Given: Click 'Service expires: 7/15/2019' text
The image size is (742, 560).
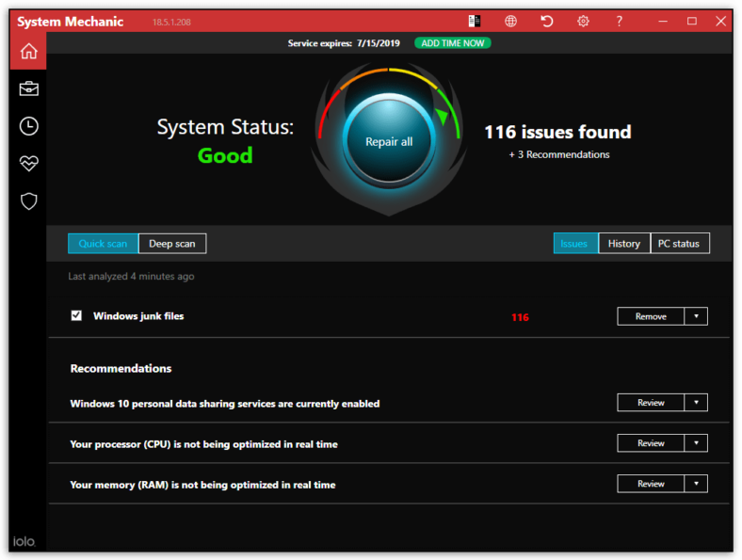Looking at the screenshot, I should point(344,43).
